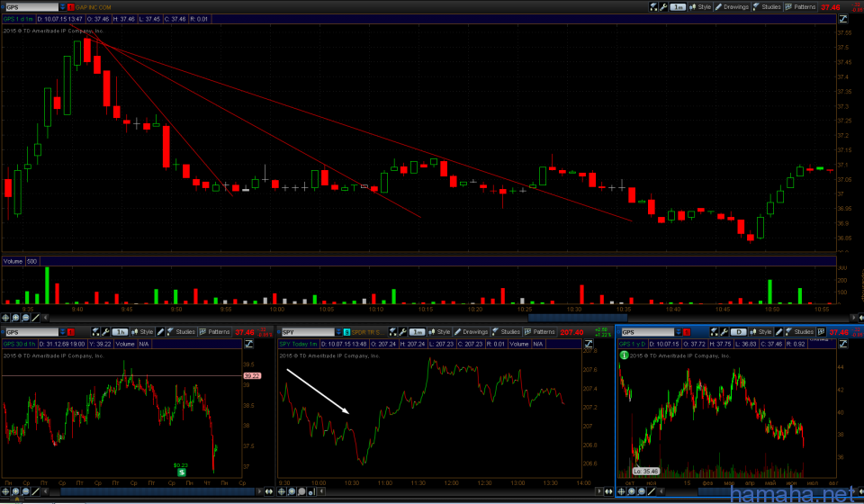Zoom out using magnifier under daily chart

pos(642,491)
